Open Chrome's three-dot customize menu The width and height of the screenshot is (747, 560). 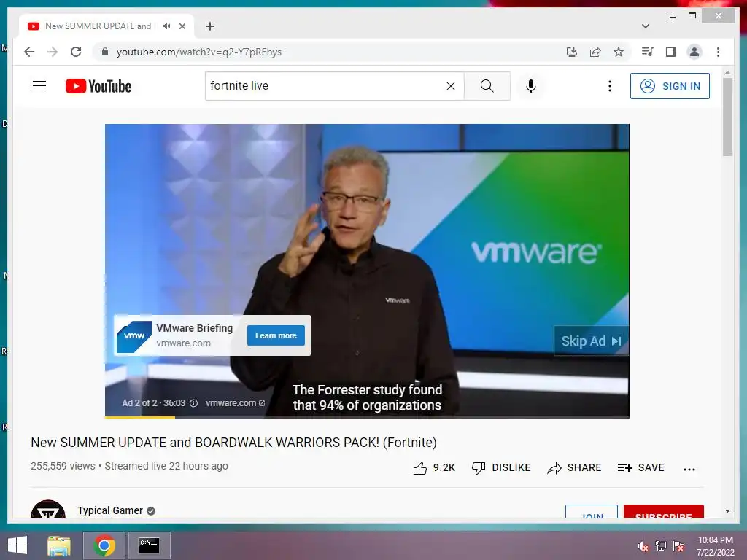tap(718, 52)
